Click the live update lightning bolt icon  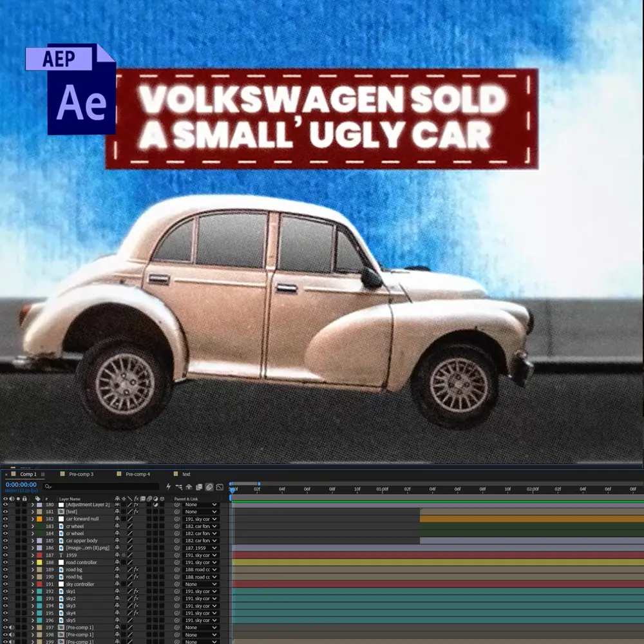click(x=168, y=487)
